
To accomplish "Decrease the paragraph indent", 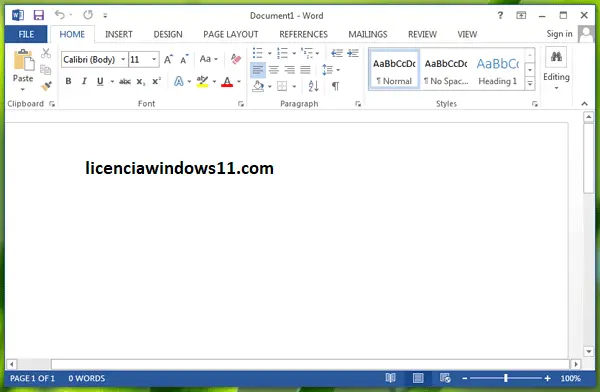I will pyautogui.click(x=337, y=53).
